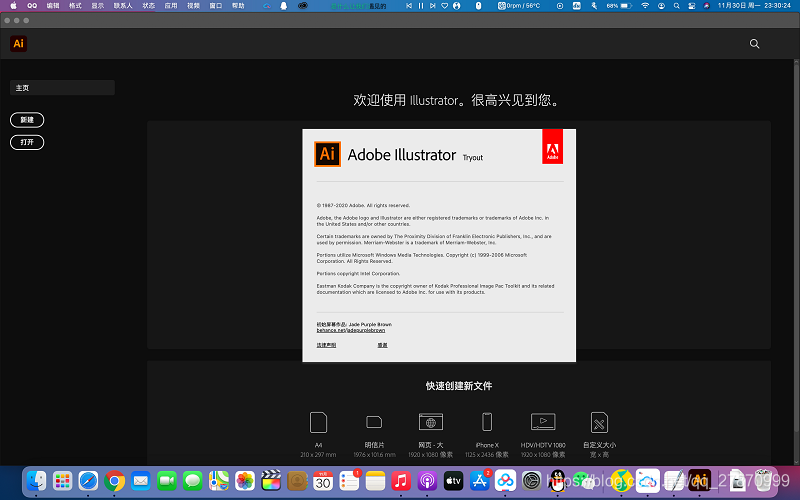The height and width of the screenshot is (500, 800).
Task: Click the 0rpm / 56°C fan monitor
Action: click(x=519, y=6)
